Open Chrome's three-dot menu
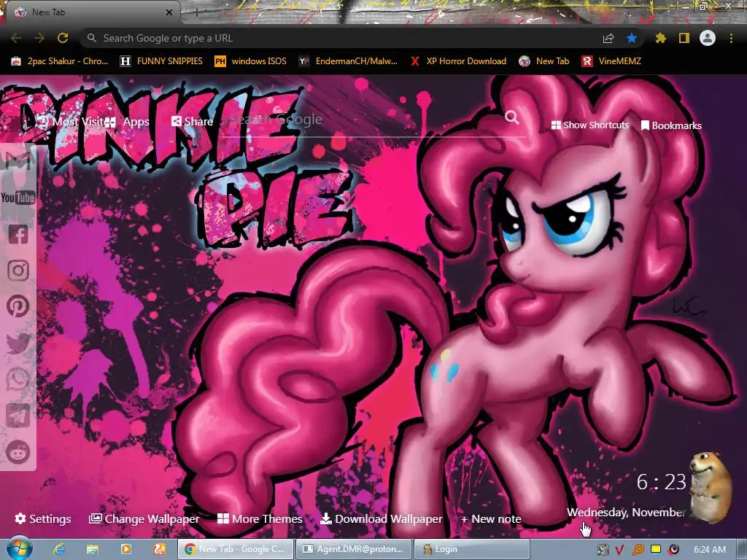747x560 pixels. [731, 38]
